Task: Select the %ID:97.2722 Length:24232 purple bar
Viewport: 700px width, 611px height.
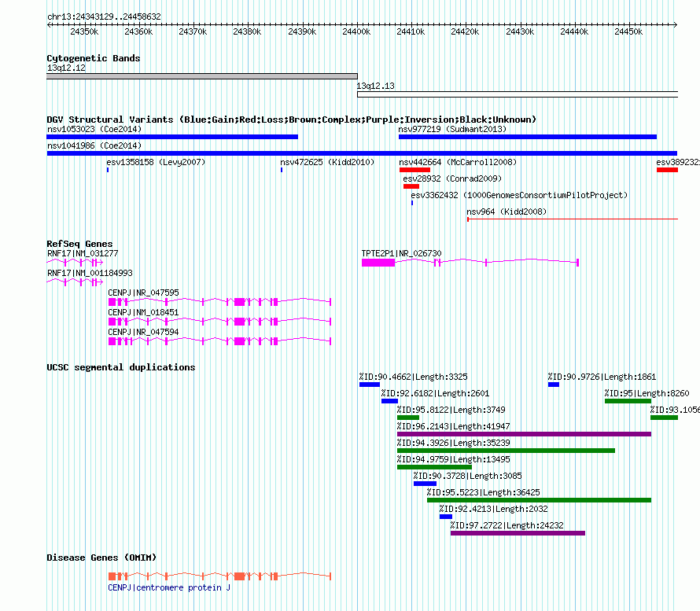Action: click(518, 533)
